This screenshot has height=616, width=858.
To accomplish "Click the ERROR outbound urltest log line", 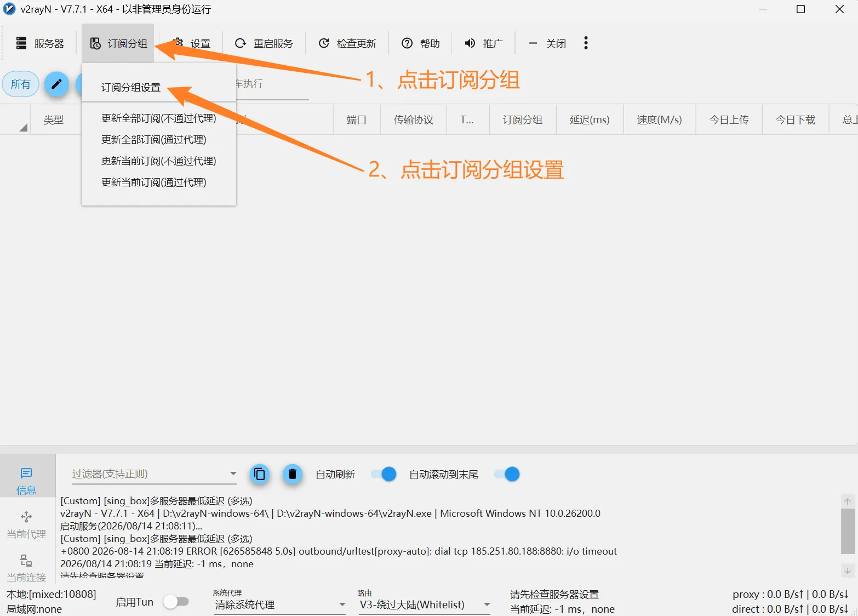I will click(339, 551).
